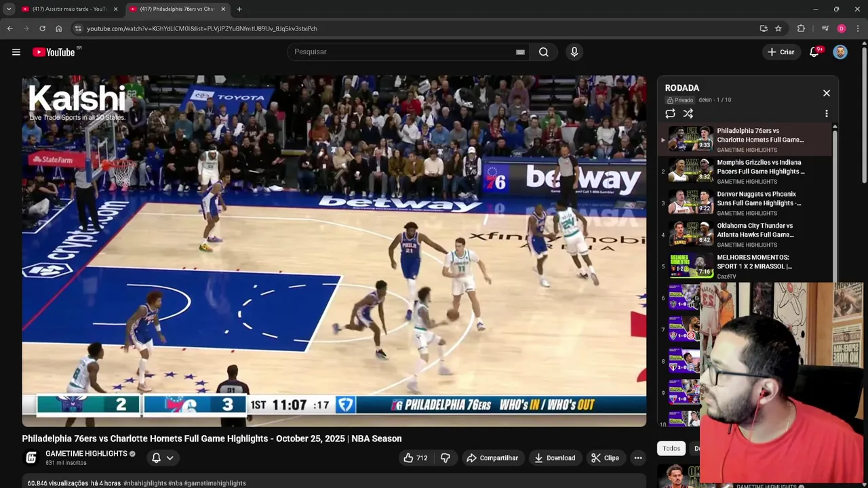Open the browser extensions puzzle icon

coord(801,28)
